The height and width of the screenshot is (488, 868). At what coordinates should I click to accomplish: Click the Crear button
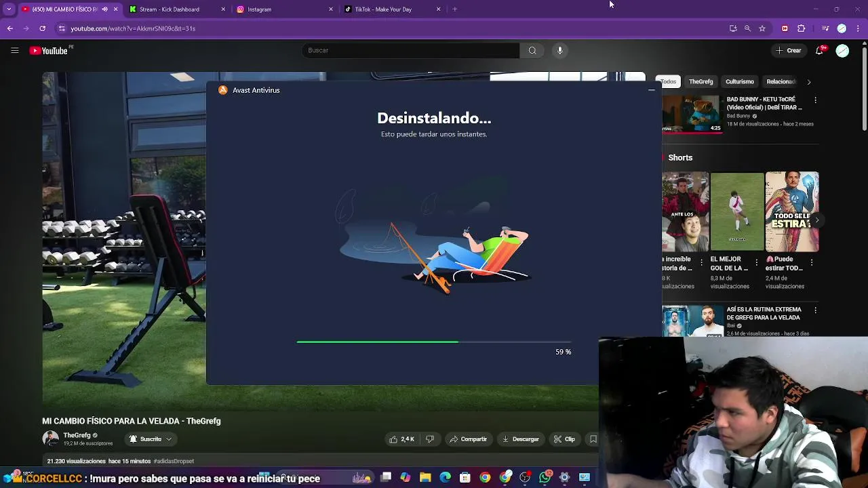789,51
